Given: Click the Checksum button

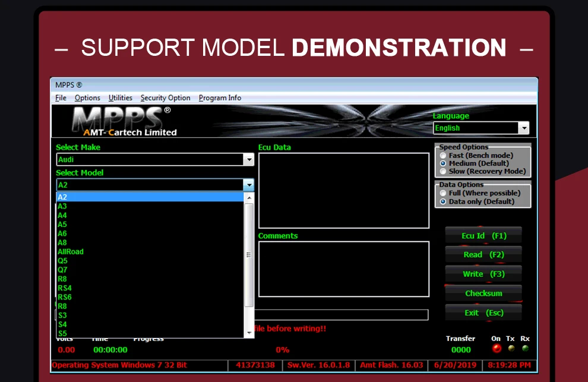Looking at the screenshot, I should point(483,293).
